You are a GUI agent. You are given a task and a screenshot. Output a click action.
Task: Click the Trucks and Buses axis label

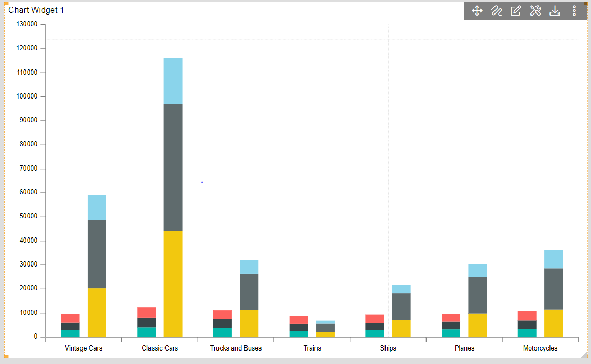236,348
